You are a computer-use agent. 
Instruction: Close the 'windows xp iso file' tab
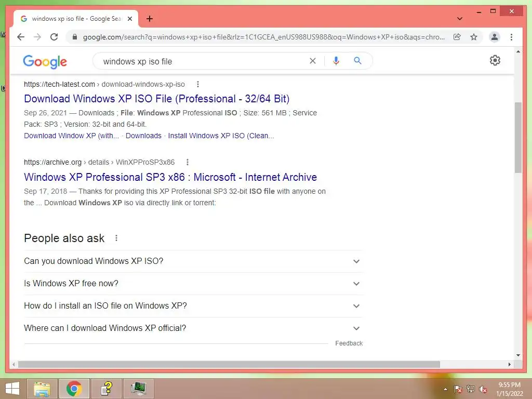(129, 19)
